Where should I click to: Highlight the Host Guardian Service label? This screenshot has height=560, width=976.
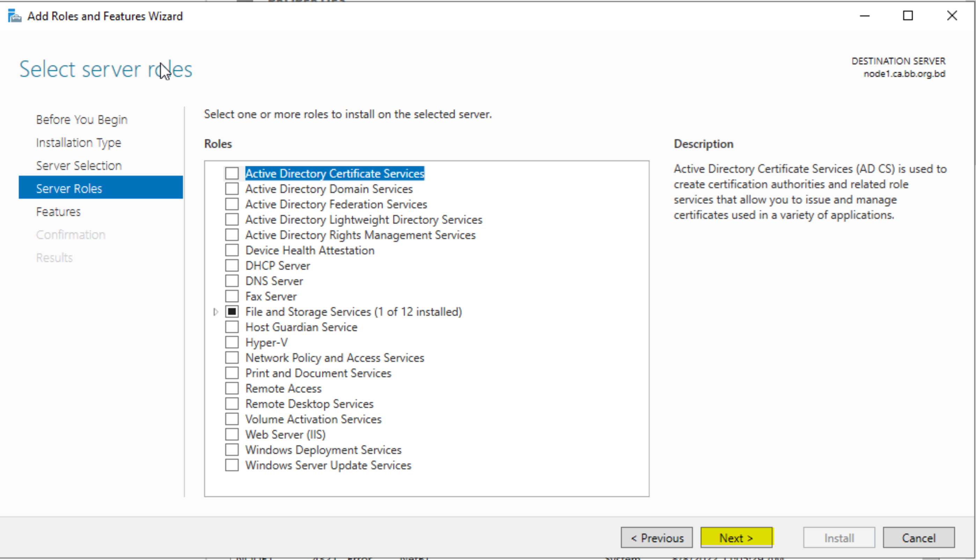click(301, 327)
